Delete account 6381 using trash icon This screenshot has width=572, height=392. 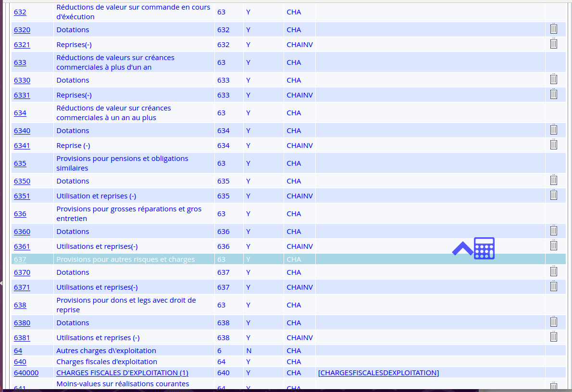pos(553,337)
